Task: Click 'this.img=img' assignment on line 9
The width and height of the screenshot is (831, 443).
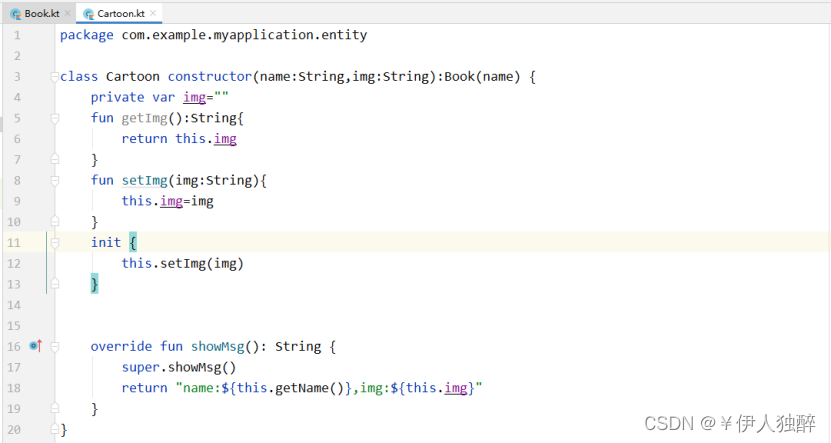Action: pos(167,201)
